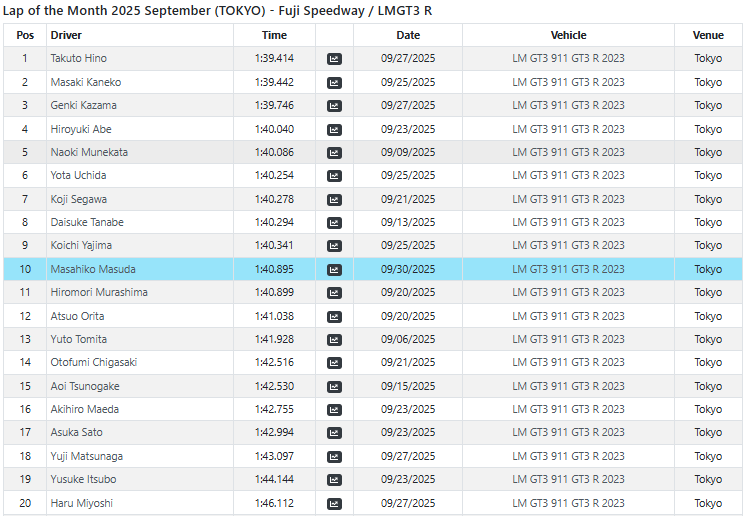744x516 pixels.
Task: Click the Date column header
Action: 408,35
